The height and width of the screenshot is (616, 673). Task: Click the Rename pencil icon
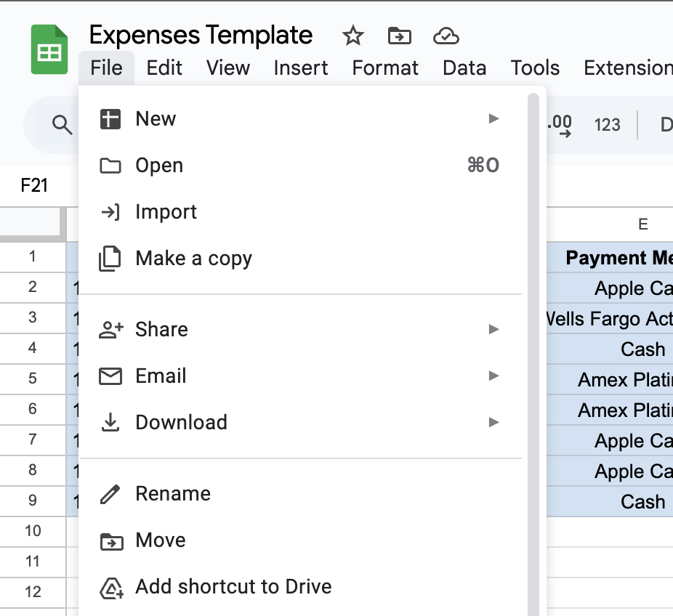pos(110,494)
